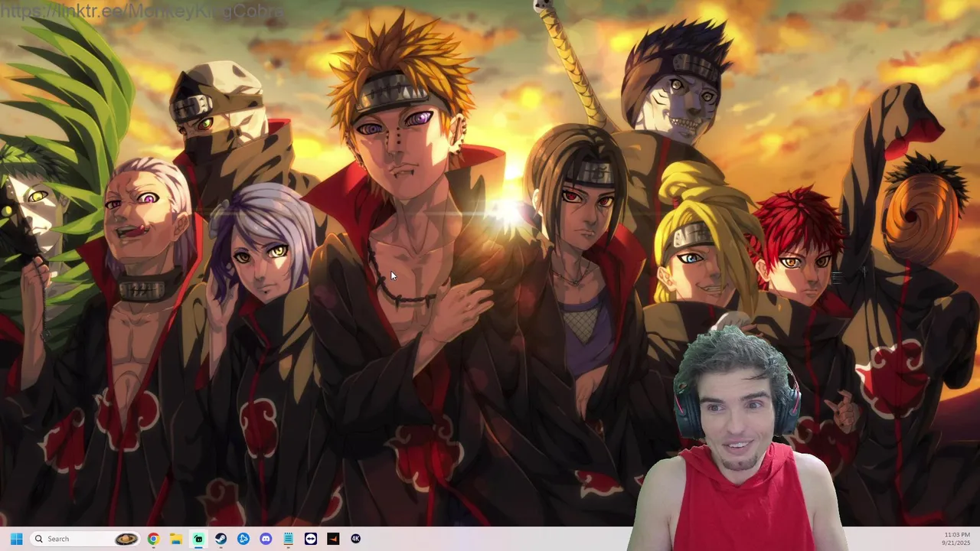Open Steam from the taskbar

(220, 539)
